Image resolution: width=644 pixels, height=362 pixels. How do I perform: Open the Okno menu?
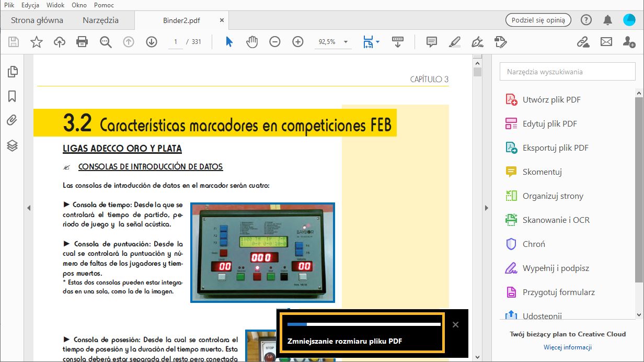pyautogui.click(x=79, y=5)
